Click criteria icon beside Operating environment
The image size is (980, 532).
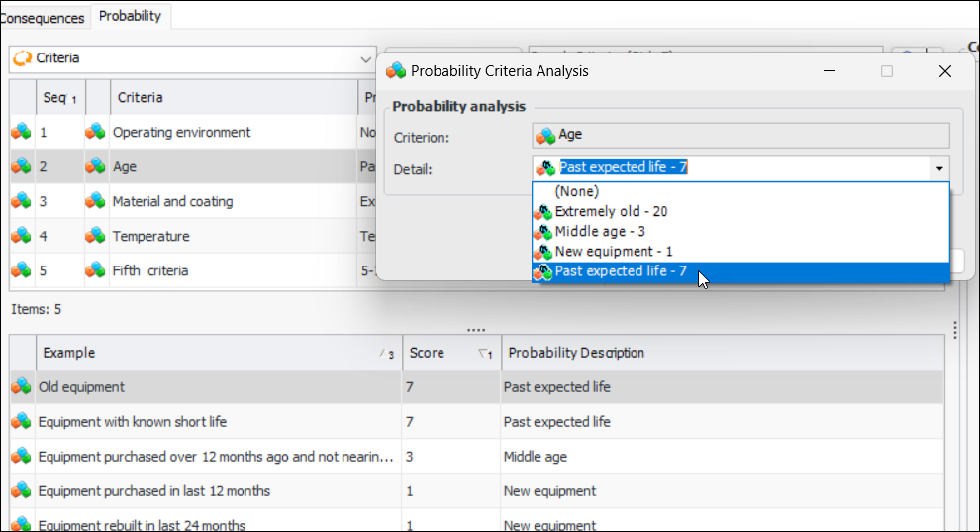click(96, 132)
